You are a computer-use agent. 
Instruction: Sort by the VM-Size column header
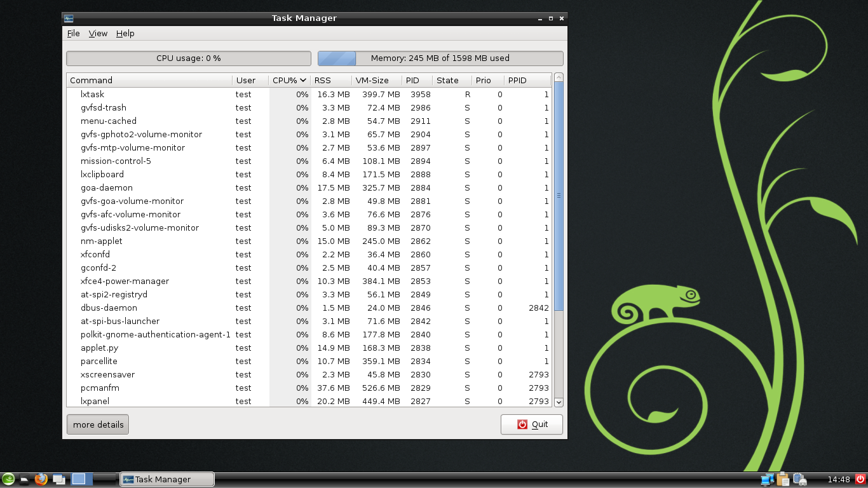pyautogui.click(x=377, y=80)
